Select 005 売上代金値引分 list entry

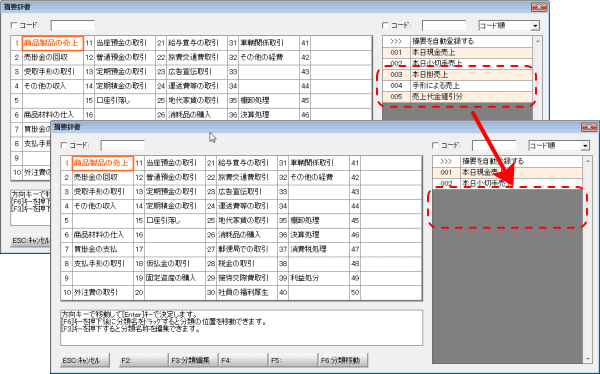click(x=457, y=97)
